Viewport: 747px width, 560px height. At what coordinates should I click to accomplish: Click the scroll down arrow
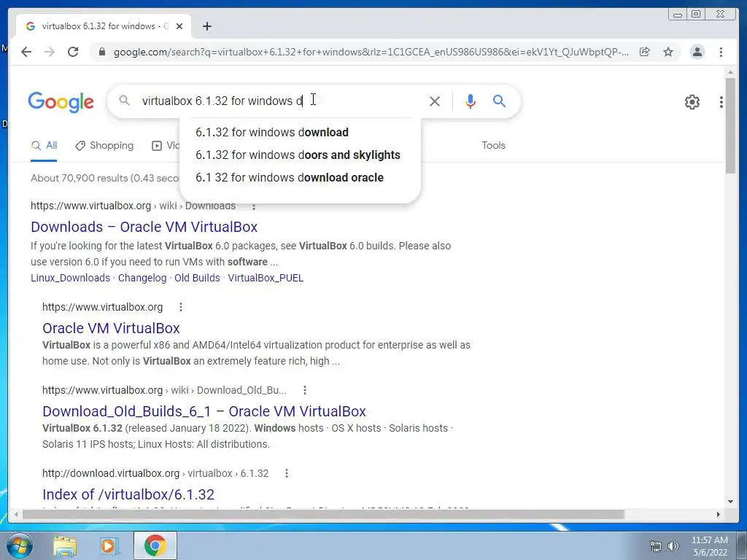click(x=730, y=502)
